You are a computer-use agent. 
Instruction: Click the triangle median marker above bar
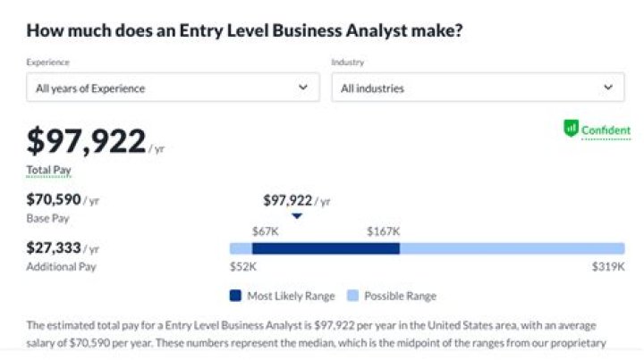[297, 215]
